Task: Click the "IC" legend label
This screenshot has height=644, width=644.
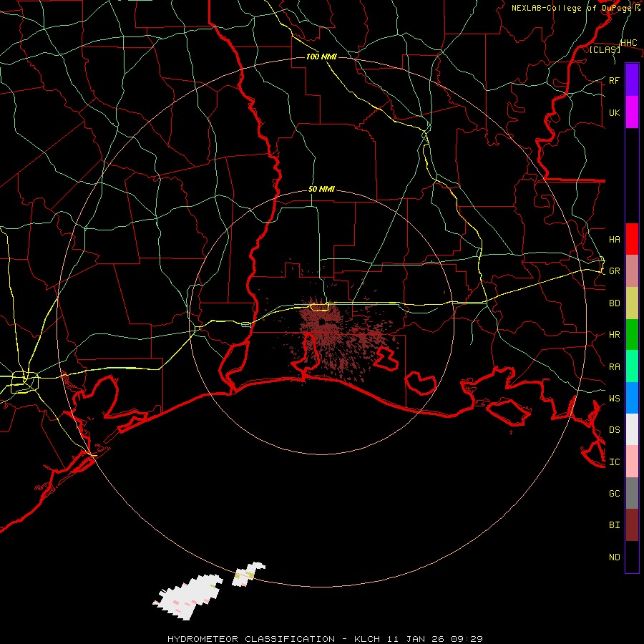Action: point(614,462)
